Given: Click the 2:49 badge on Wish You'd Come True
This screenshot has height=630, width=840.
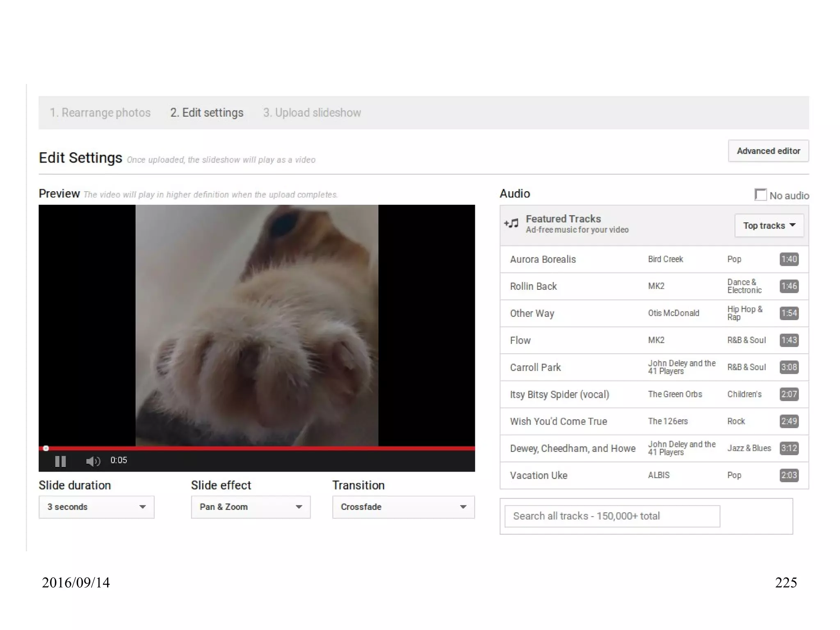Looking at the screenshot, I should click(789, 421).
